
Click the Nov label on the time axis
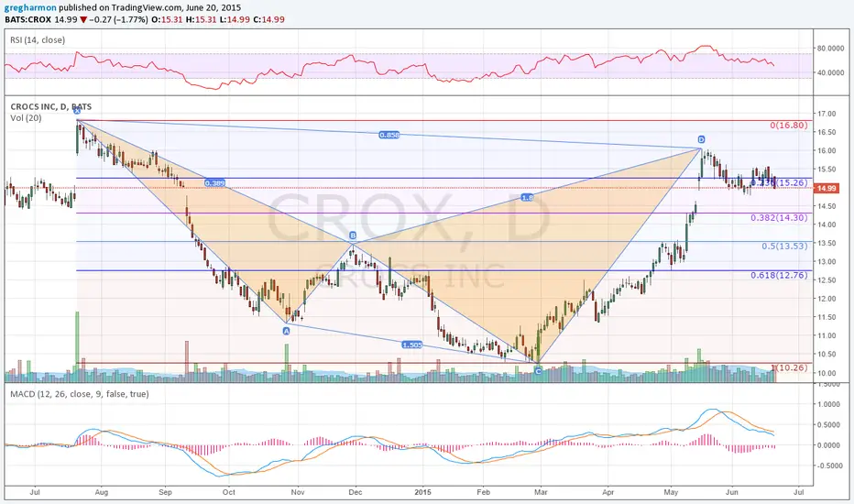298,492
